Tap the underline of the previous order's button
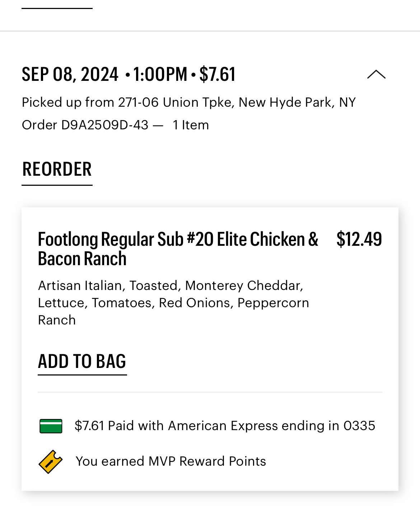This screenshot has height=507, width=420. (57, 8)
